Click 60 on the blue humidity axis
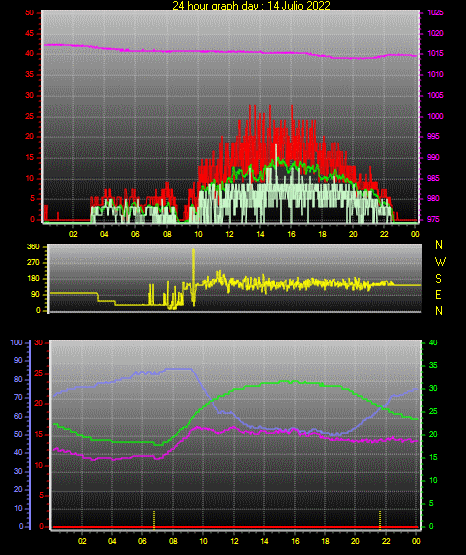 [18, 416]
